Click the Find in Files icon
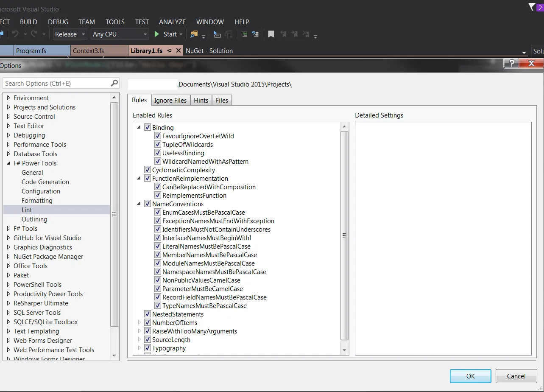The width and height of the screenshot is (544, 392). [x=194, y=34]
